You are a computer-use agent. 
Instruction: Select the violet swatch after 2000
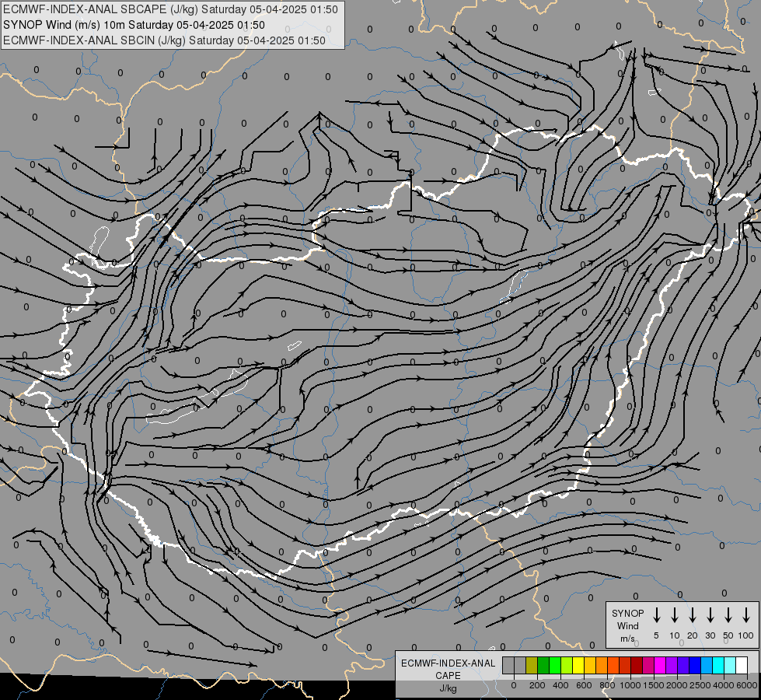pyautogui.click(x=684, y=665)
